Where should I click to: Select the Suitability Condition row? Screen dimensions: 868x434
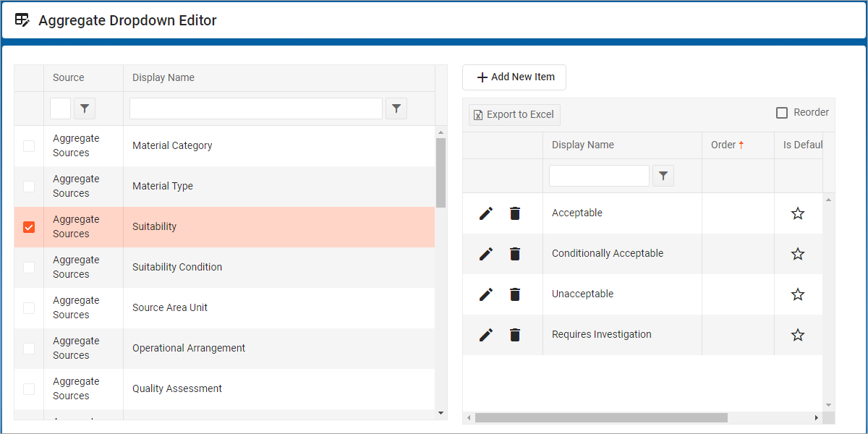177,268
